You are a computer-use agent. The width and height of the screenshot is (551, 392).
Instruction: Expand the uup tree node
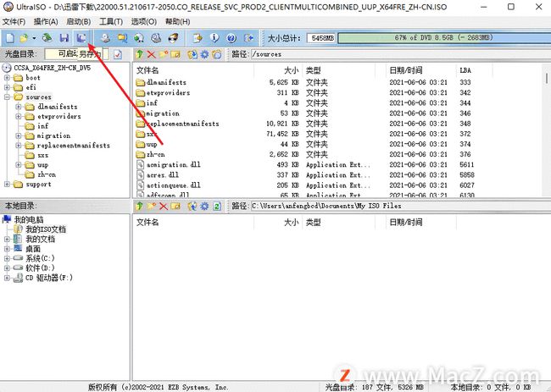click(x=19, y=164)
